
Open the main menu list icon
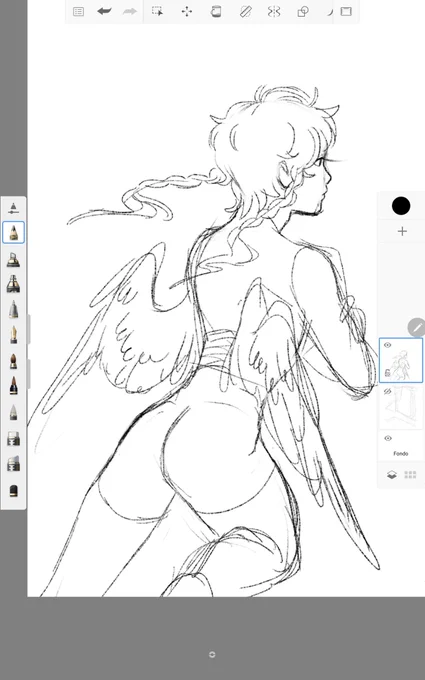coord(78,12)
